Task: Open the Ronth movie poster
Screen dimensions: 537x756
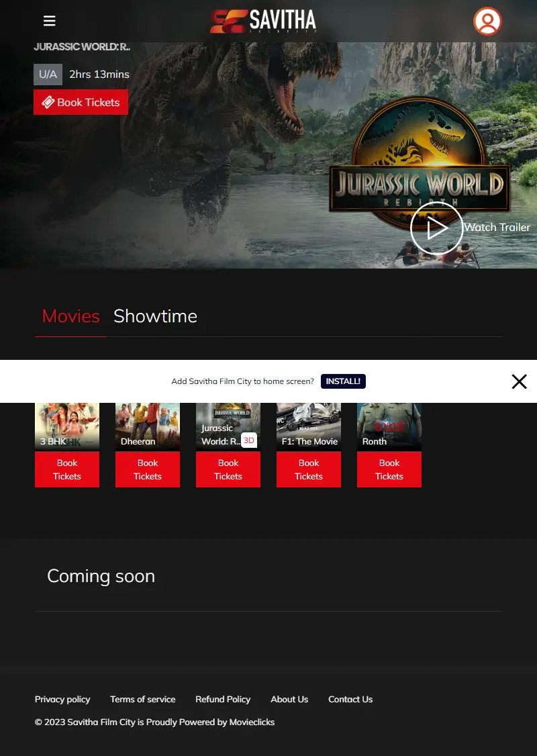Action: [389, 426]
